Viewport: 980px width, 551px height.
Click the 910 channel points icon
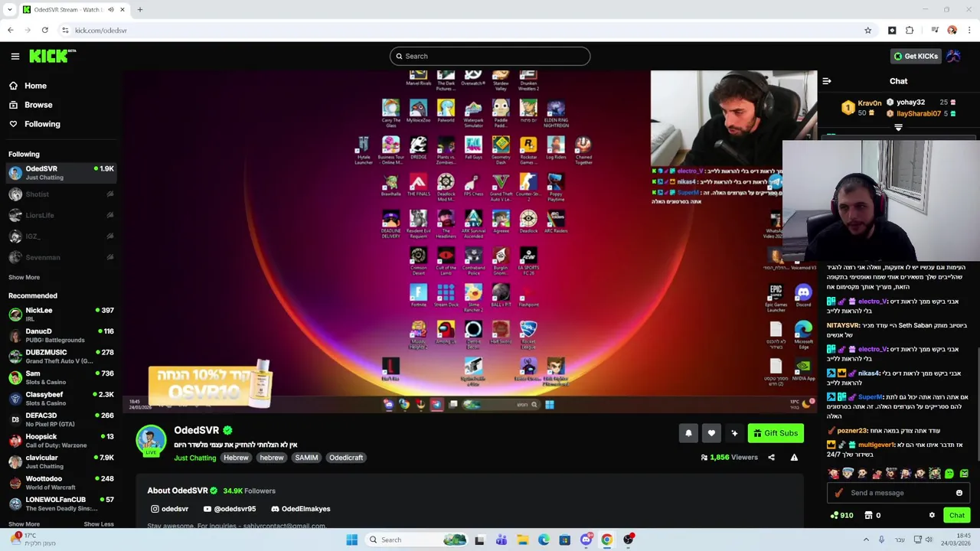841,516
